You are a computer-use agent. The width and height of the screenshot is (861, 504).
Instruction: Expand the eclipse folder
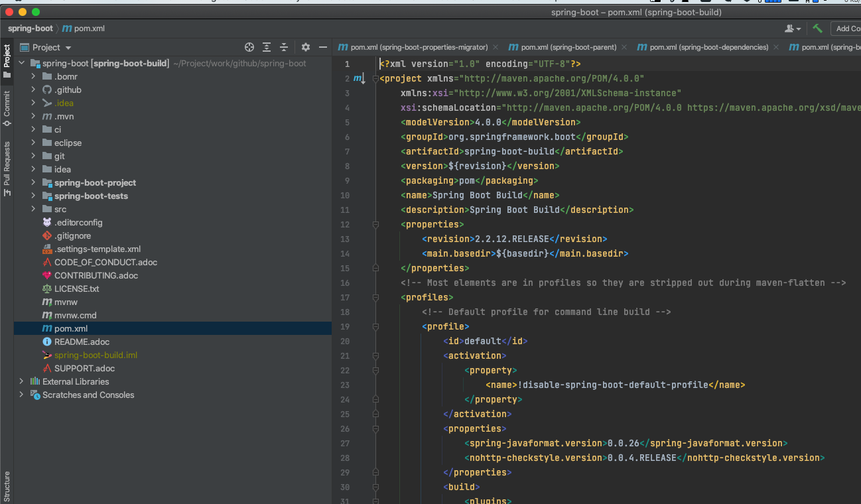point(33,143)
